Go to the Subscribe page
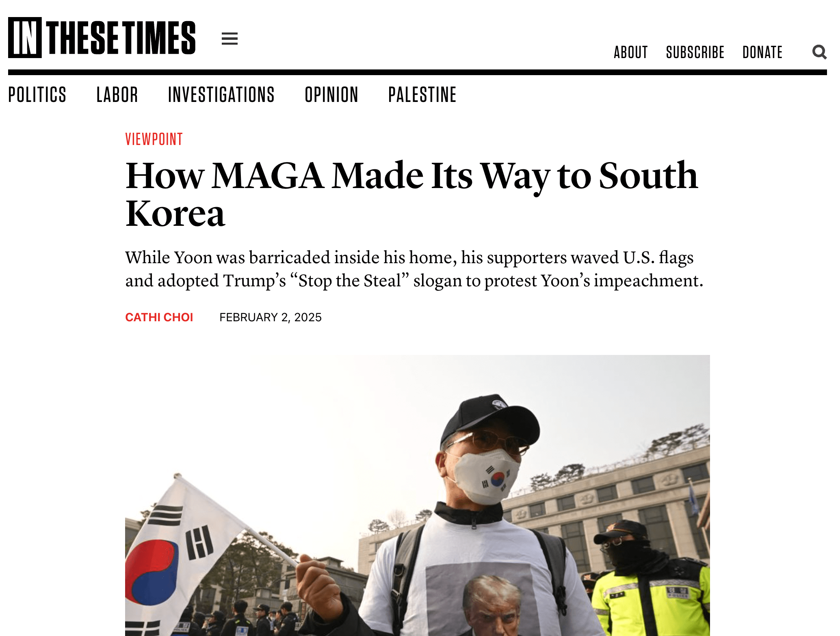Screen dimensions: 840x636 click(695, 52)
